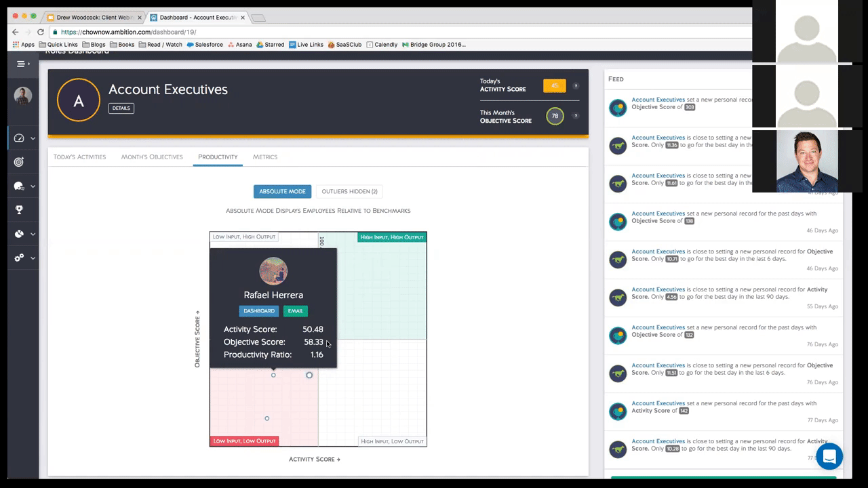Click the Details button under Account Executives
Viewport: 868px width, 488px height.
(x=121, y=108)
